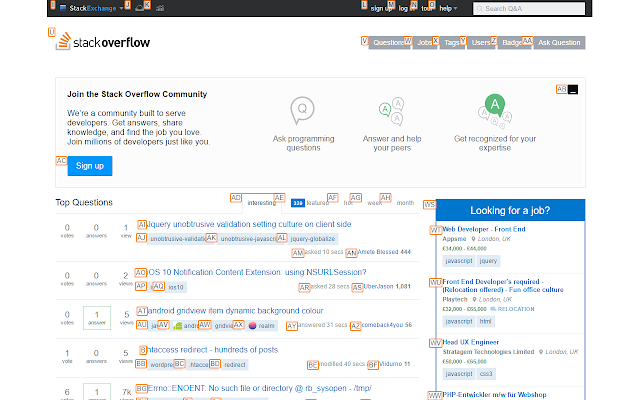Click the css3 tag in Stratagem job

coord(486,374)
